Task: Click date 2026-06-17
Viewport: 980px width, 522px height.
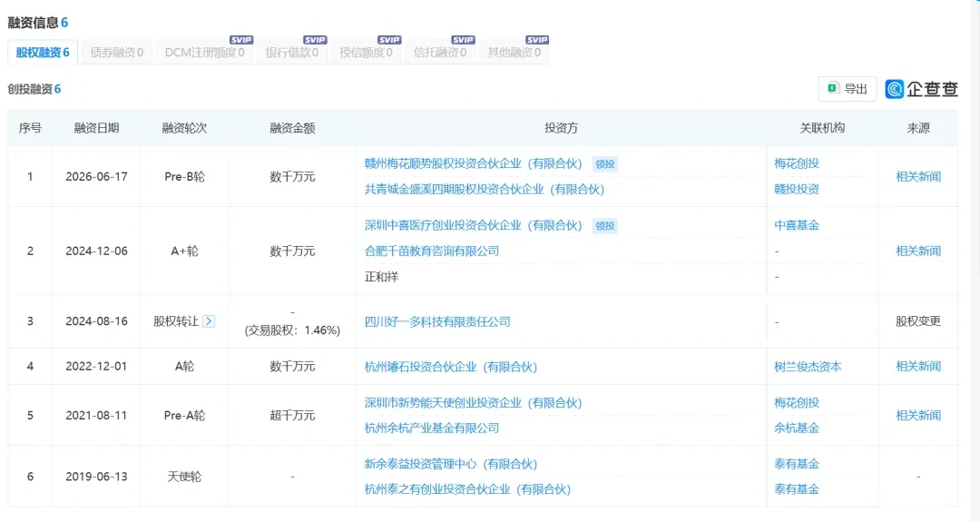Action: pos(96,177)
